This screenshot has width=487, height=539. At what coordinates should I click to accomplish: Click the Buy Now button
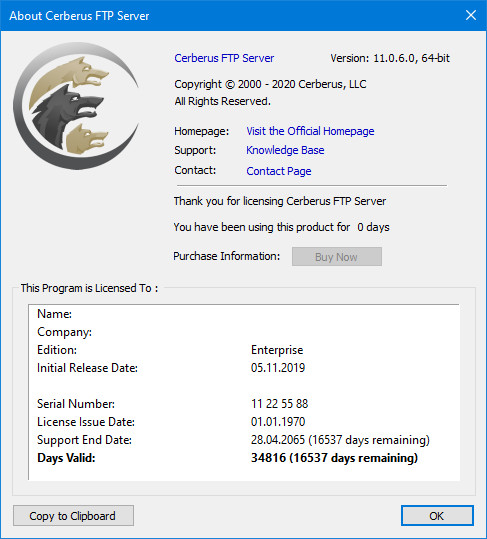336,257
